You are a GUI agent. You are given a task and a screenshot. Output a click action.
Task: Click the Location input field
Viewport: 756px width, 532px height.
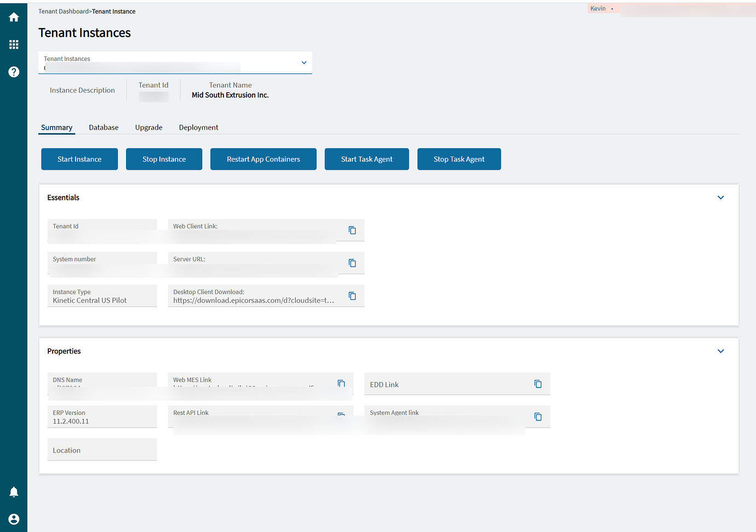point(102,449)
